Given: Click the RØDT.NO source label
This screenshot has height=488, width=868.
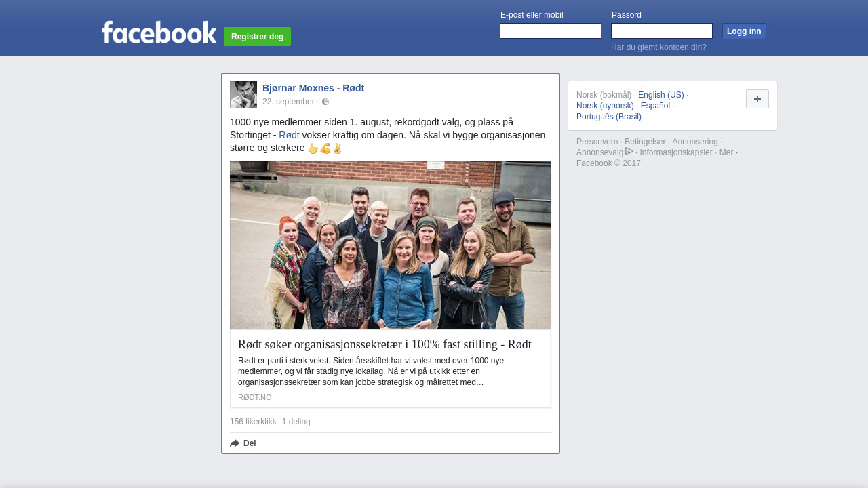Looking at the screenshot, I should click(255, 397).
